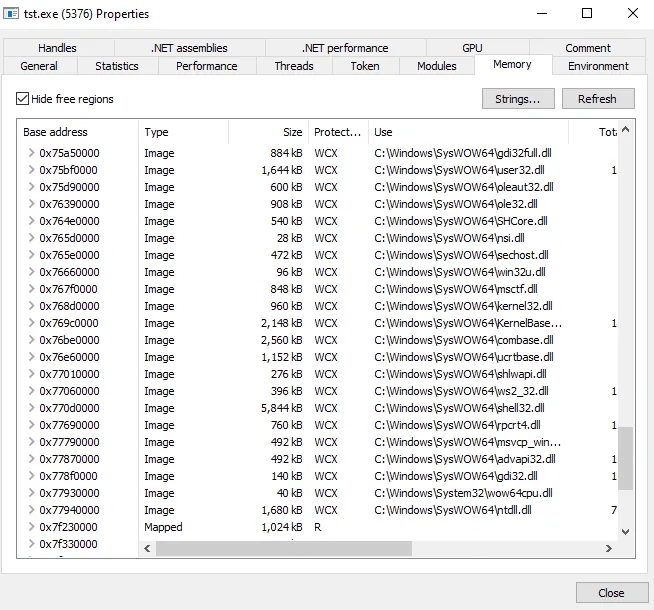The image size is (654, 610).
Task: Click the tst.exe window title icon
Action: pos(12,14)
